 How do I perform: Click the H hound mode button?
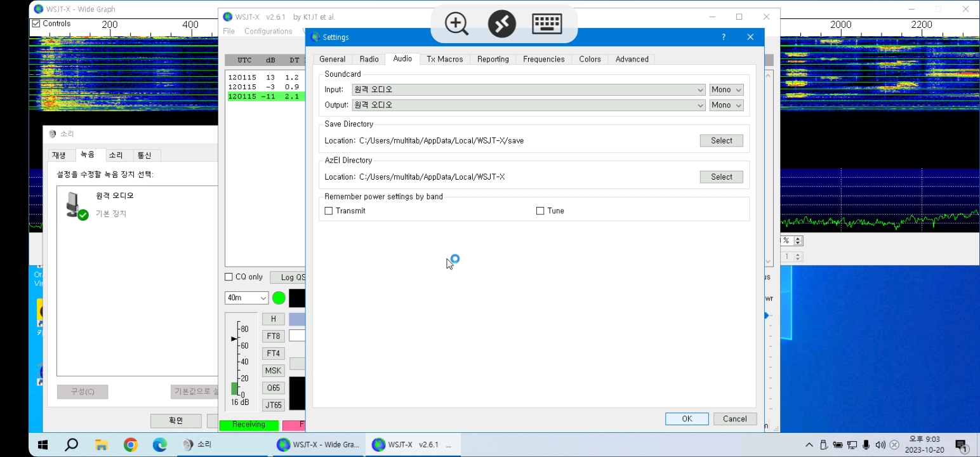(x=274, y=319)
